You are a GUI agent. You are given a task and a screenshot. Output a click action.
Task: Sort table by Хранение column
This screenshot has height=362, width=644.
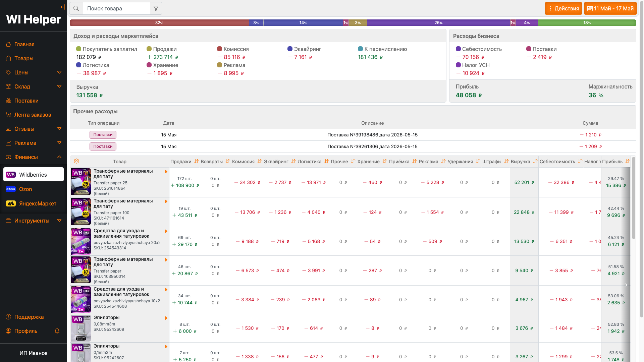point(385,162)
